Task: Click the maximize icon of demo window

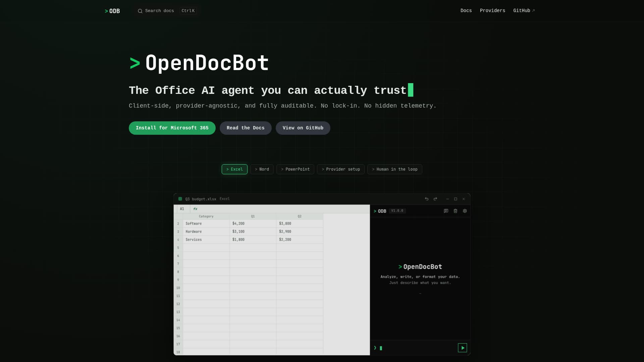Action: coord(455,199)
